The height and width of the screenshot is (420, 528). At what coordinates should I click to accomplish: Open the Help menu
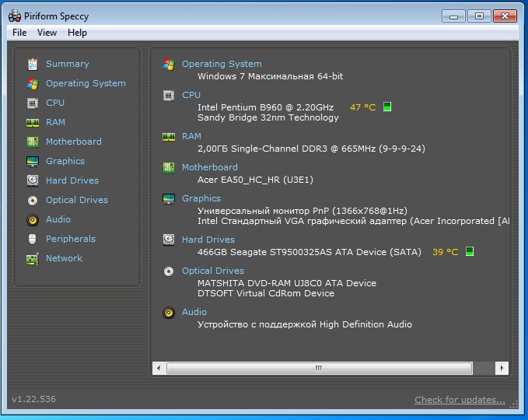(77, 33)
